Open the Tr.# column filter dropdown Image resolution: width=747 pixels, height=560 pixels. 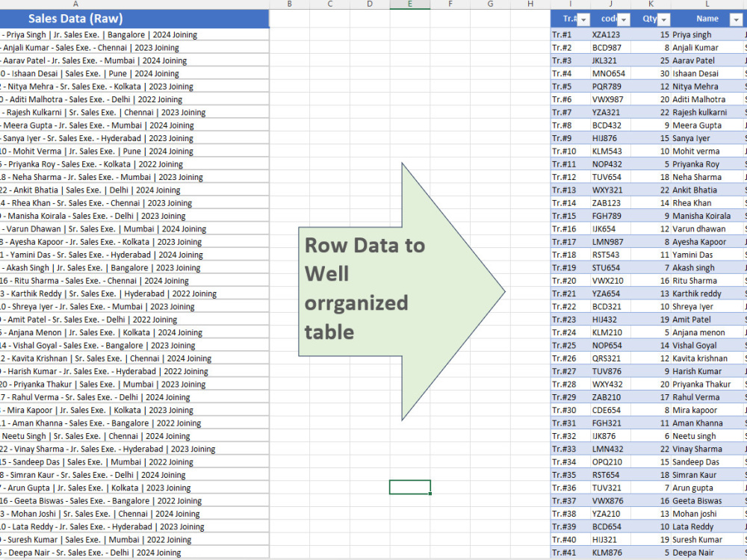coord(583,19)
